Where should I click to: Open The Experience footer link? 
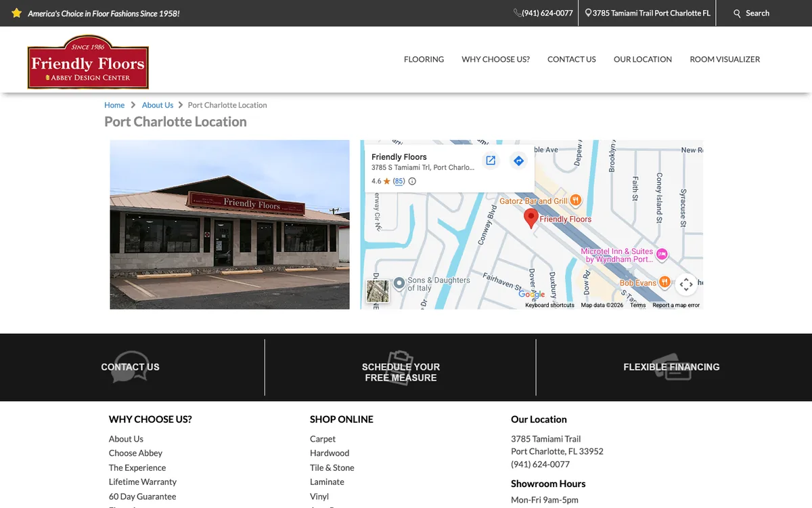point(137,467)
